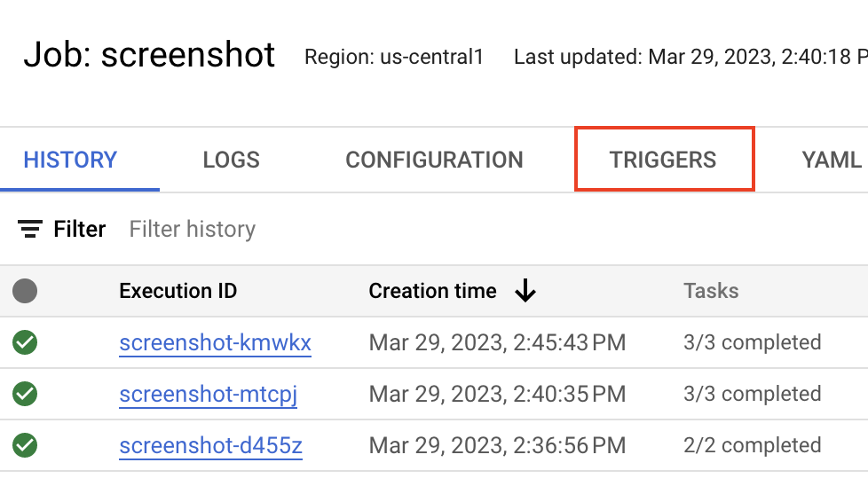This screenshot has height=486, width=868.
Task: Click the gray status circle column header
Action: 25,291
